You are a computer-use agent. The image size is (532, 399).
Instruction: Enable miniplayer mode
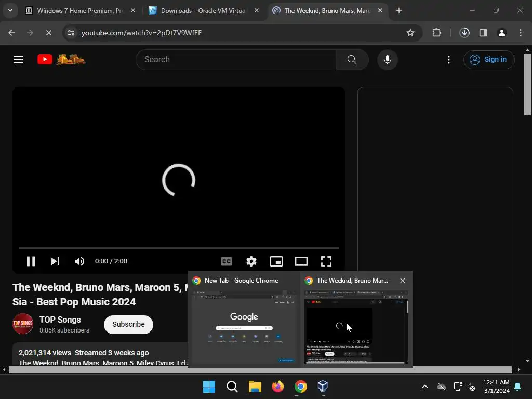276,261
